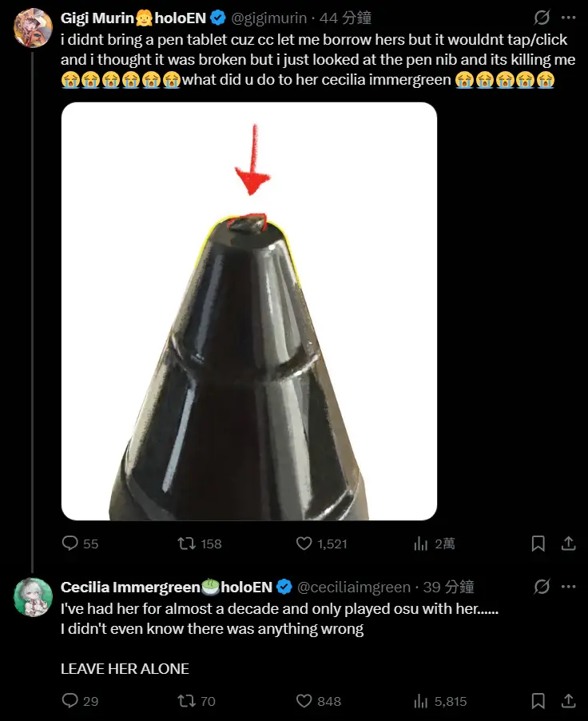Open more options for Cecilia's reply
Image resolution: width=588 pixels, height=721 pixels.
point(569,587)
